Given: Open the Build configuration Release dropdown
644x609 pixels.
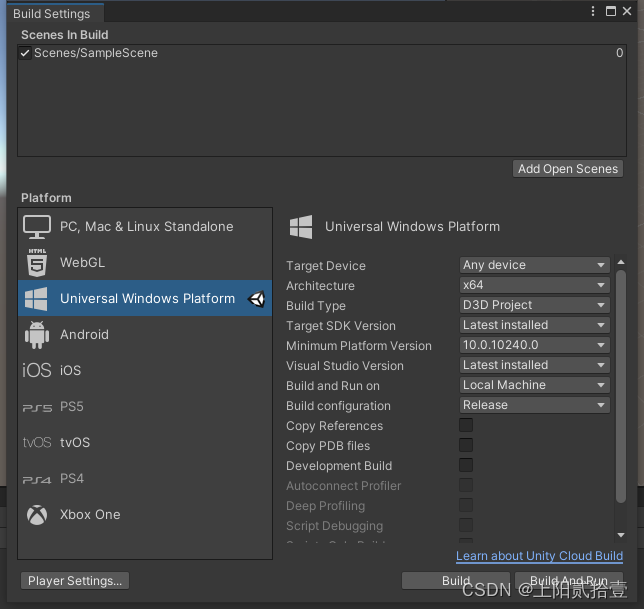Looking at the screenshot, I should coord(534,405).
